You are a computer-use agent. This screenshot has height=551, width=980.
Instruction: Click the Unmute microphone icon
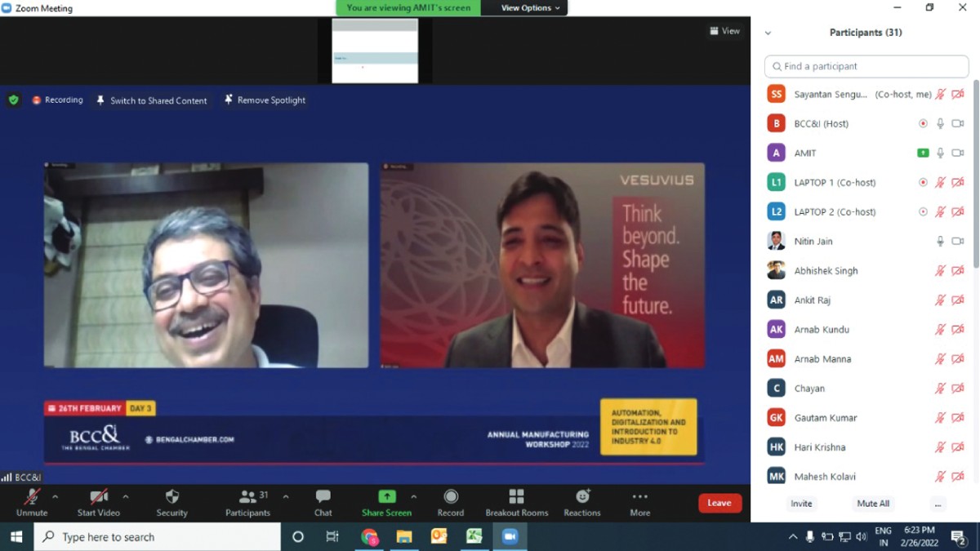coord(32,496)
